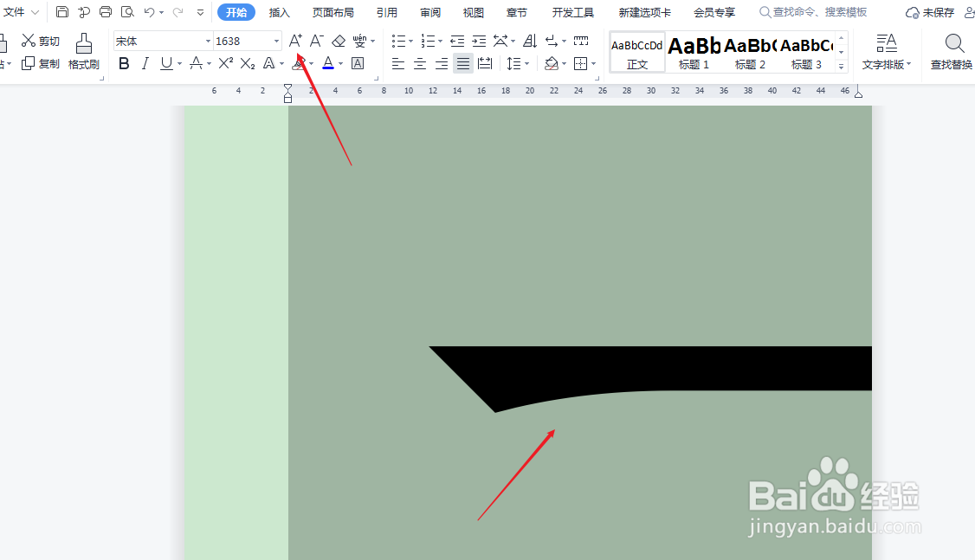
Task: Clear formatting with the eraser icon
Action: (x=339, y=41)
